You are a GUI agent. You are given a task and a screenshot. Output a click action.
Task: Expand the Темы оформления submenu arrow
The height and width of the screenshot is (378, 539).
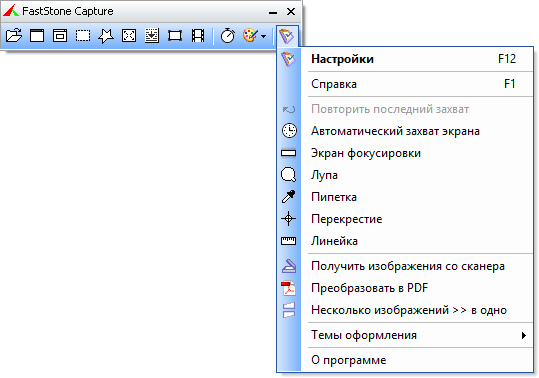click(x=524, y=335)
